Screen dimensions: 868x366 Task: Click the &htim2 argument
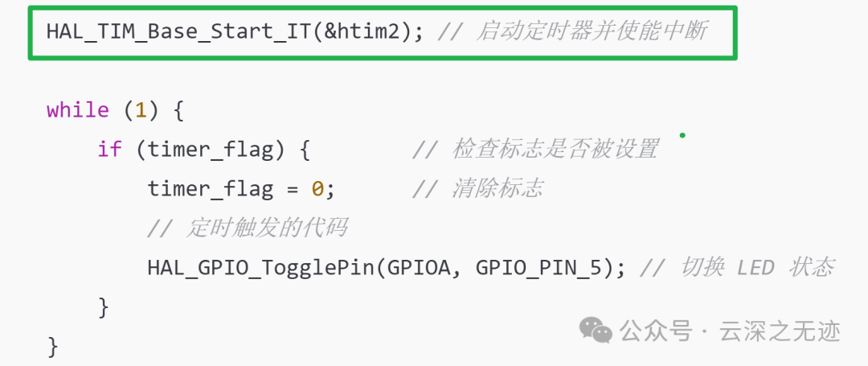point(368,31)
